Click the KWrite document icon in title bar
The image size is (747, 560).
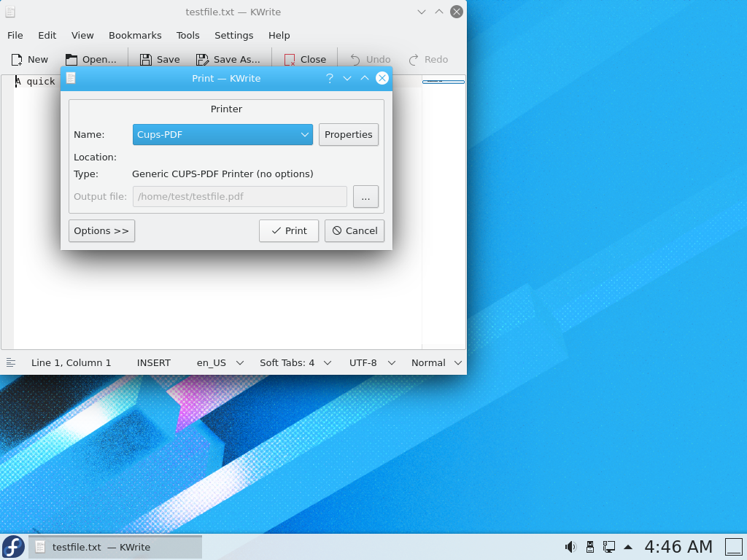(10, 12)
